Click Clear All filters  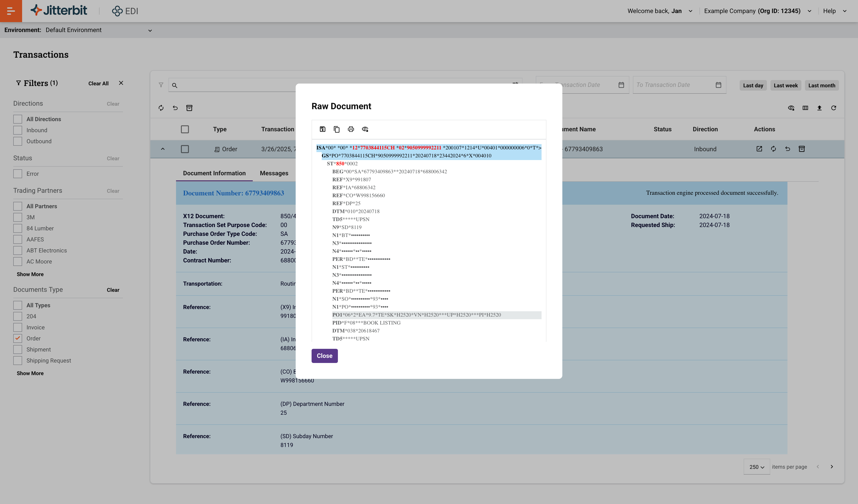tap(98, 83)
